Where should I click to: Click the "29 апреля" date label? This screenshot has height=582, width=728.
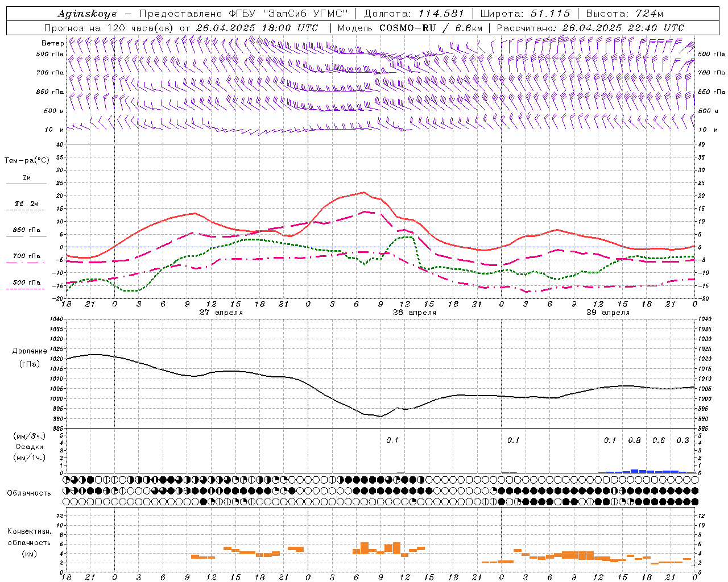click(x=607, y=313)
